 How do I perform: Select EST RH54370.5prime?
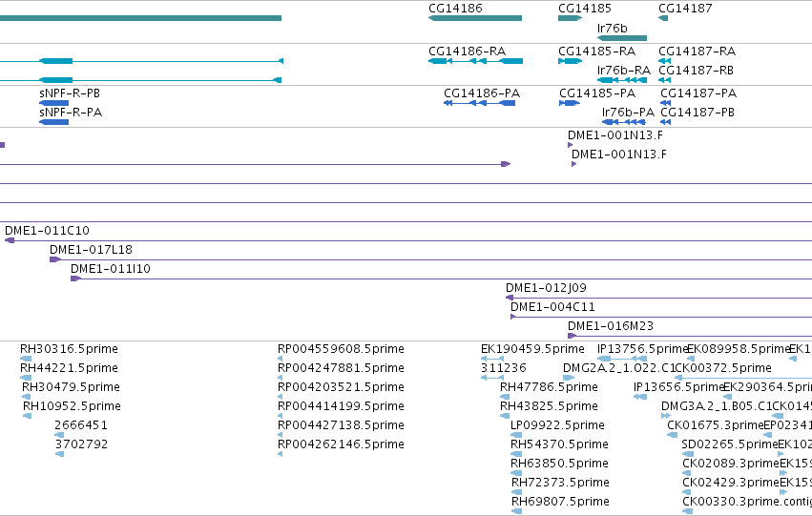(560, 444)
